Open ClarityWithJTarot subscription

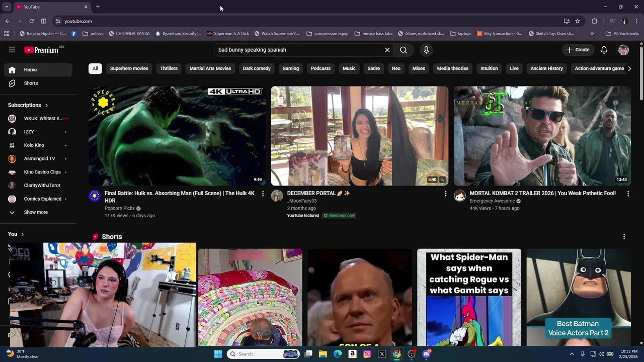pyautogui.click(x=38, y=186)
